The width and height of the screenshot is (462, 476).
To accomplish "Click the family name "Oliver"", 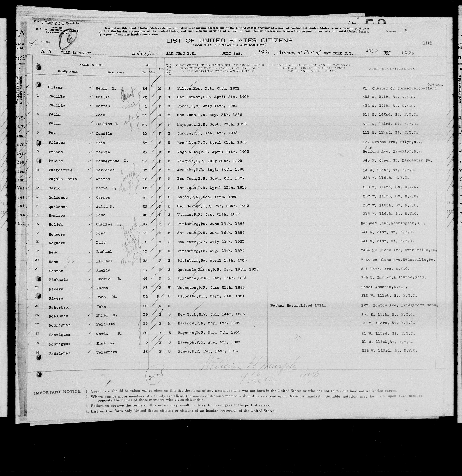I will pyautogui.click(x=55, y=87).
